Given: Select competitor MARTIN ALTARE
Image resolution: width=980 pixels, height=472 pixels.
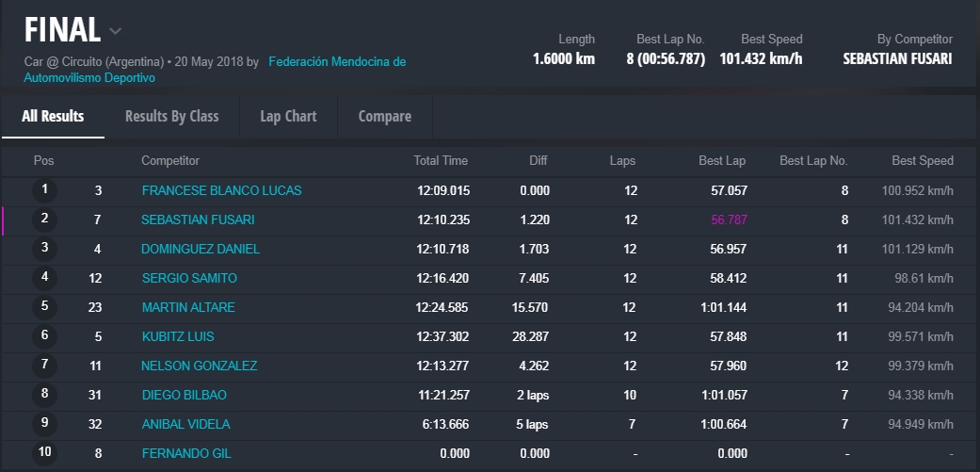Looking at the screenshot, I should 188,308.
